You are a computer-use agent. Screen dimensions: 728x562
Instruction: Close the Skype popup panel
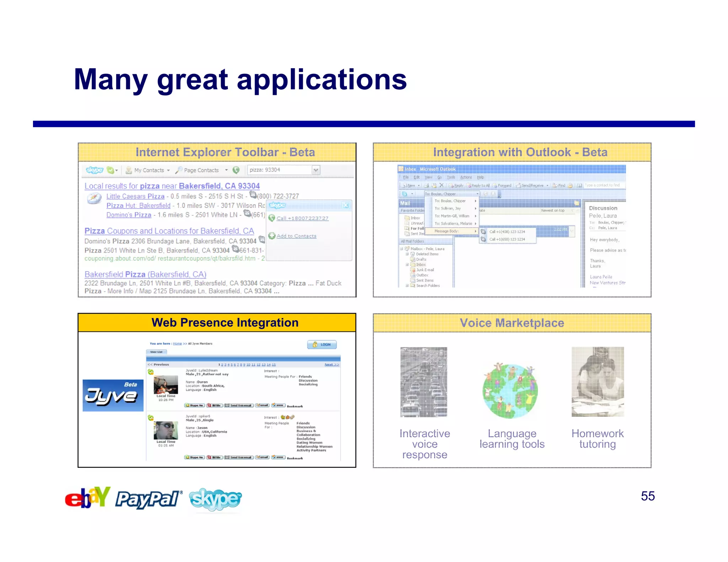click(346, 205)
